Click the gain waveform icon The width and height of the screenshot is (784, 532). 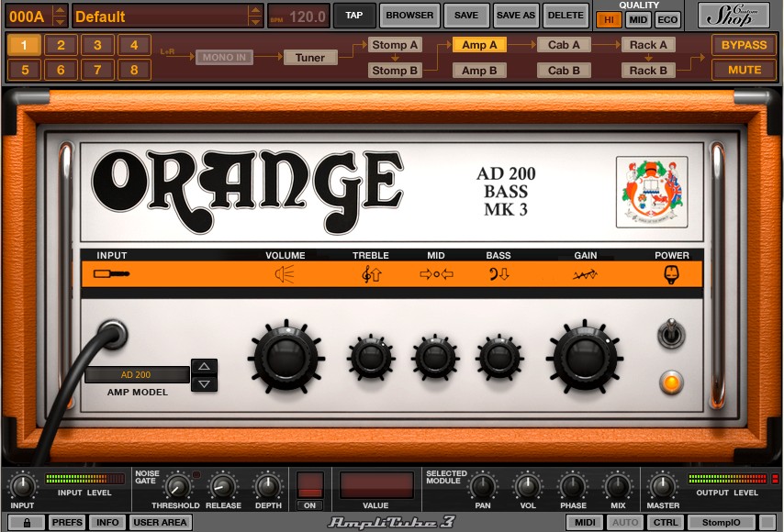coord(585,274)
